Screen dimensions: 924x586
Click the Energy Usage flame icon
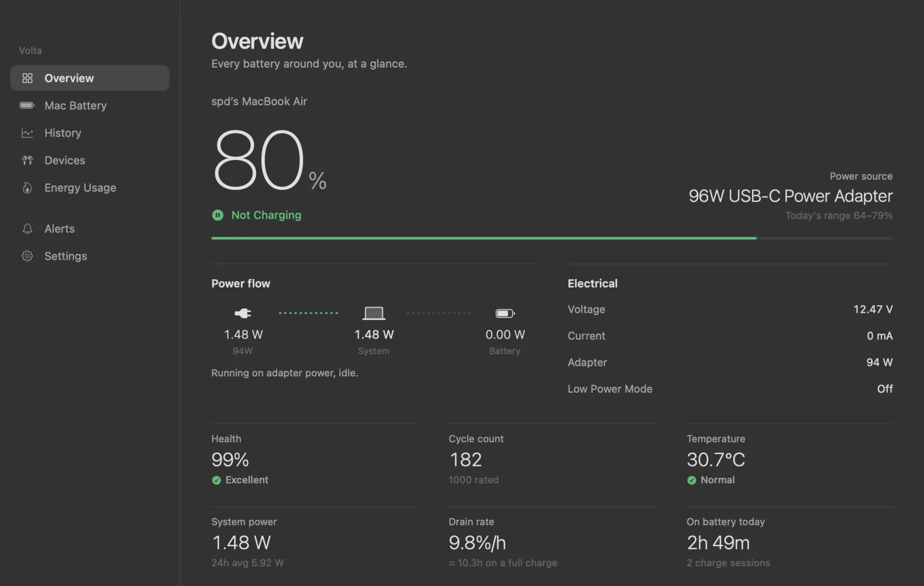(x=27, y=188)
